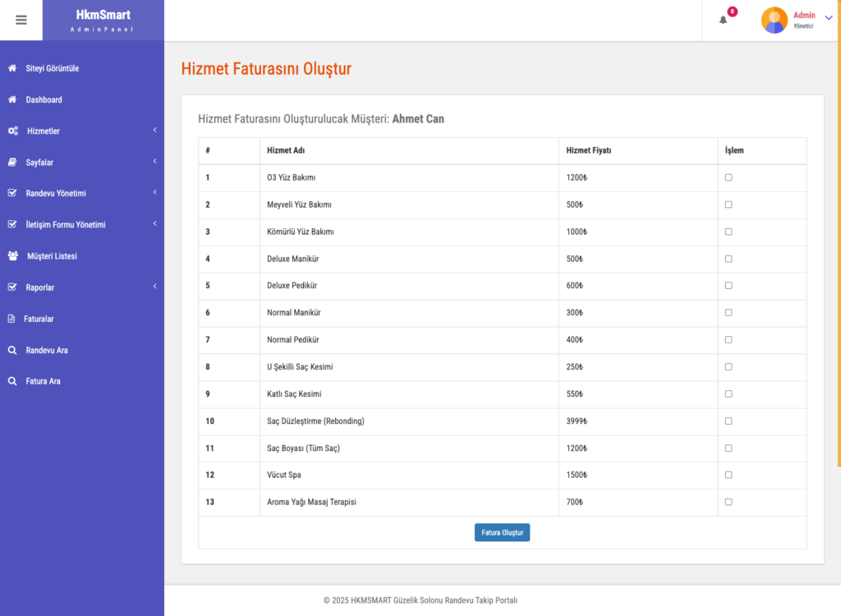Open the notification bell
This screenshot has width=841, height=616.
click(x=723, y=21)
